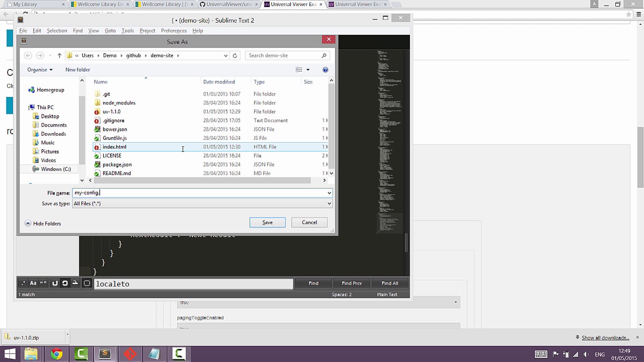Toggle regular expression search in Find panel
This screenshot has height=362, width=644.
coord(23,283)
